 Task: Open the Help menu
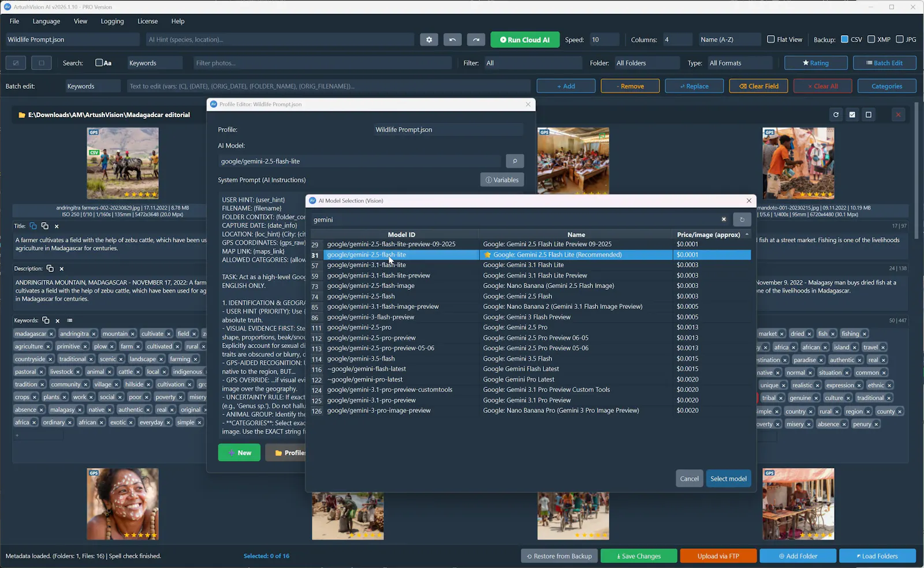(x=178, y=21)
